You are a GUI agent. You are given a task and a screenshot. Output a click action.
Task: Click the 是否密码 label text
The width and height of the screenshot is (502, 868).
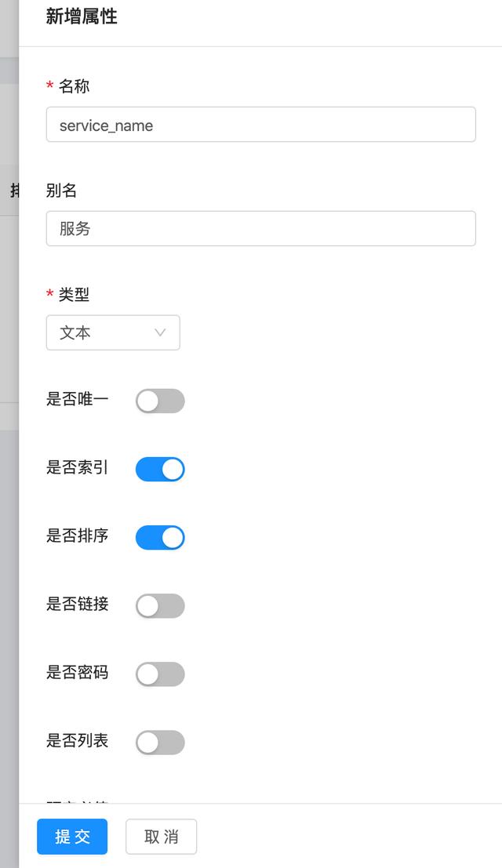pos(77,672)
